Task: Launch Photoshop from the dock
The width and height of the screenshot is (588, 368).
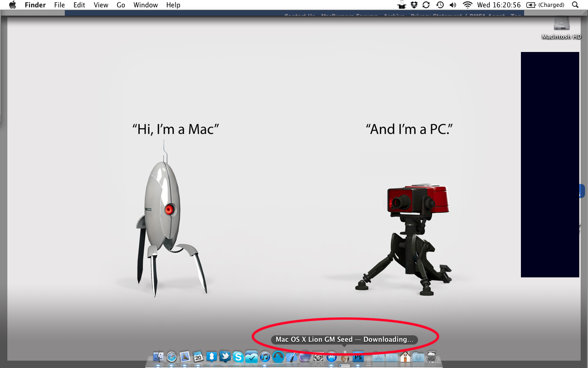Action: [x=358, y=356]
